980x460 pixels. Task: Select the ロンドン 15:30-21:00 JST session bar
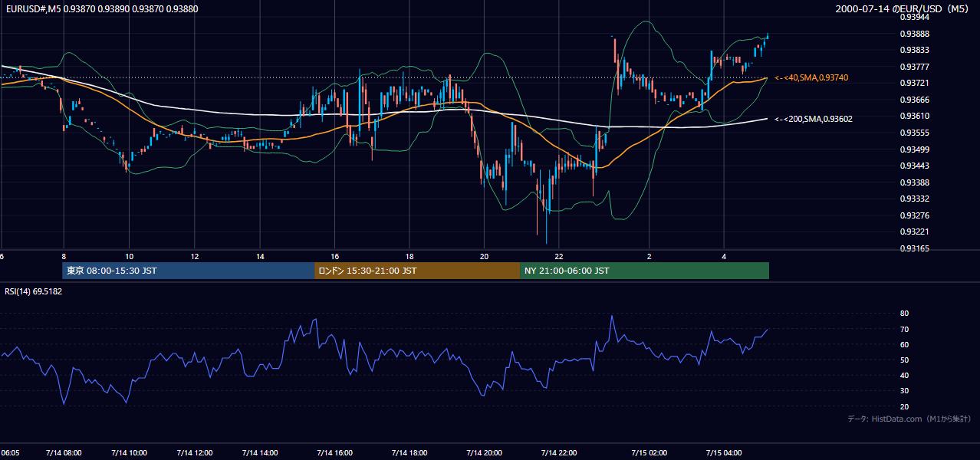tap(417, 271)
